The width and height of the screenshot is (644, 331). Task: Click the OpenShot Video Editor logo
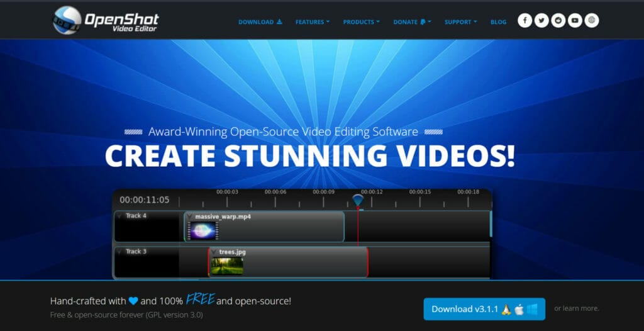click(106, 20)
